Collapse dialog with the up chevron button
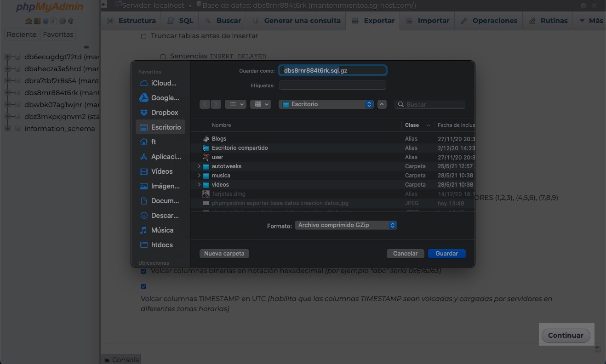The height and width of the screenshot is (364, 606). pyautogui.click(x=382, y=104)
